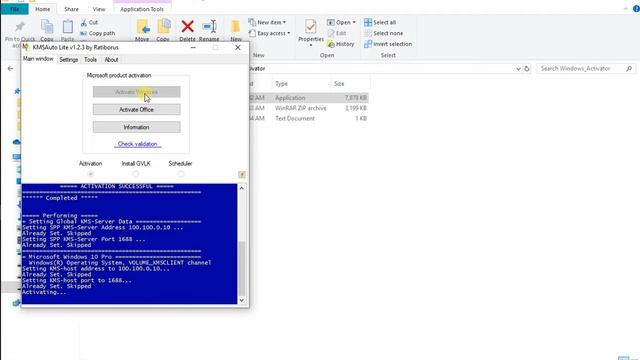Click Select all in the ribbon
Viewport: 640px width, 360px height.
(380, 22)
